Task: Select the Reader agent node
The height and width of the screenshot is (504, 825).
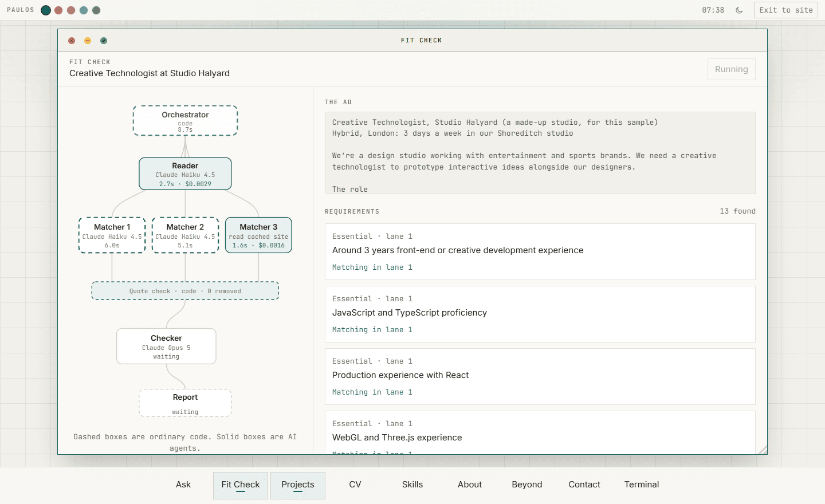Action: [185, 174]
